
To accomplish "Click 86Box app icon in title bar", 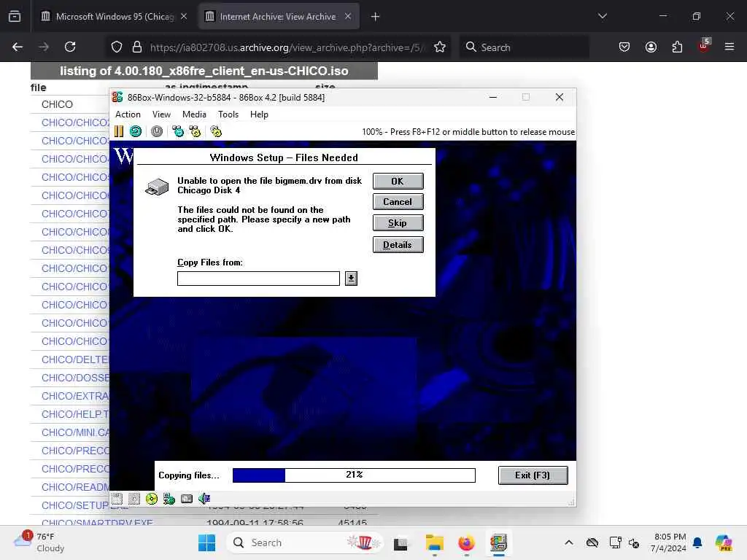I will coord(117,97).
